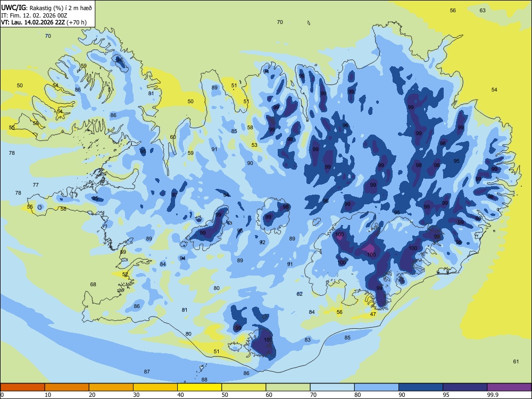Click the map value '90' on the northern inland map
This screenshot has width=532, height=399.
(250, 163)
